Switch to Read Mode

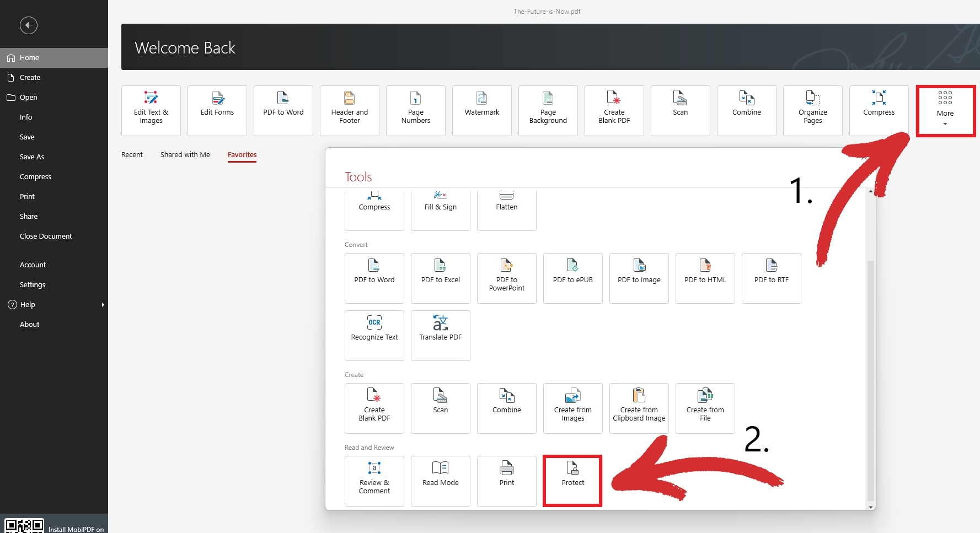point(441,481)
